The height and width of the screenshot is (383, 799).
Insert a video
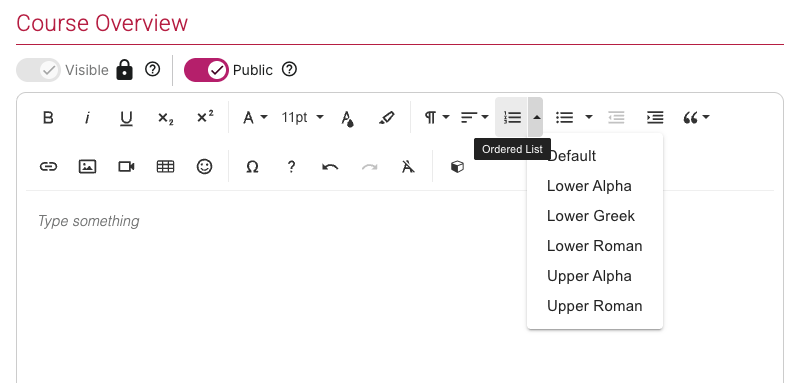click(126, 167)
